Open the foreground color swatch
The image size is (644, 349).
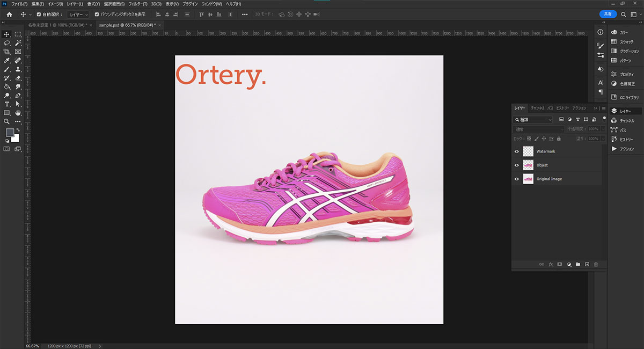click(10, 133)
